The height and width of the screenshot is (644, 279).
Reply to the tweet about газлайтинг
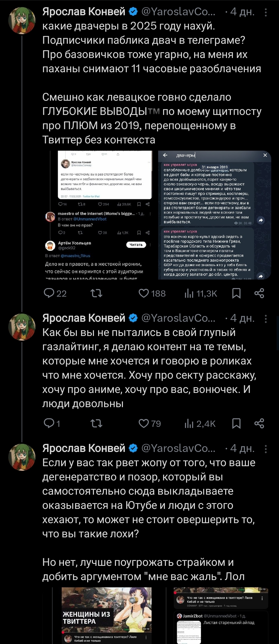(49, 423)
